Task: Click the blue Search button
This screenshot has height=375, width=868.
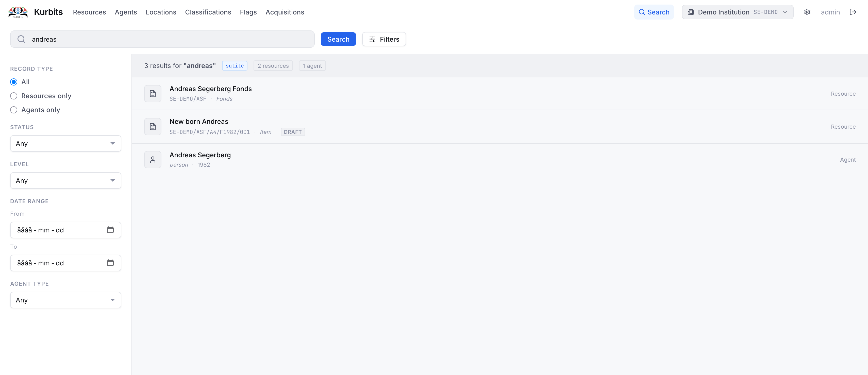Action: click(338, 39)
